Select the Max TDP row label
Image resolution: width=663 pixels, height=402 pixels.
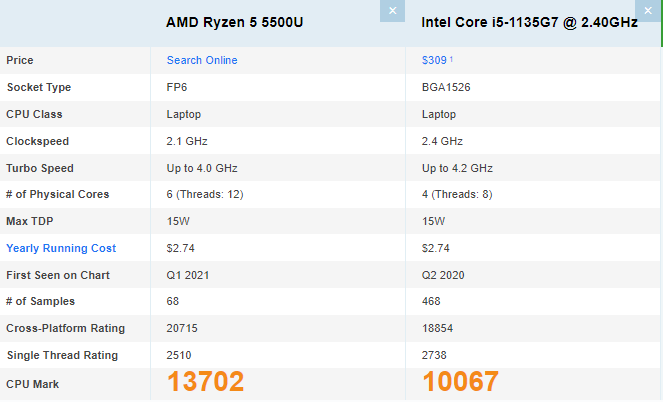click(x=30, y=222)
